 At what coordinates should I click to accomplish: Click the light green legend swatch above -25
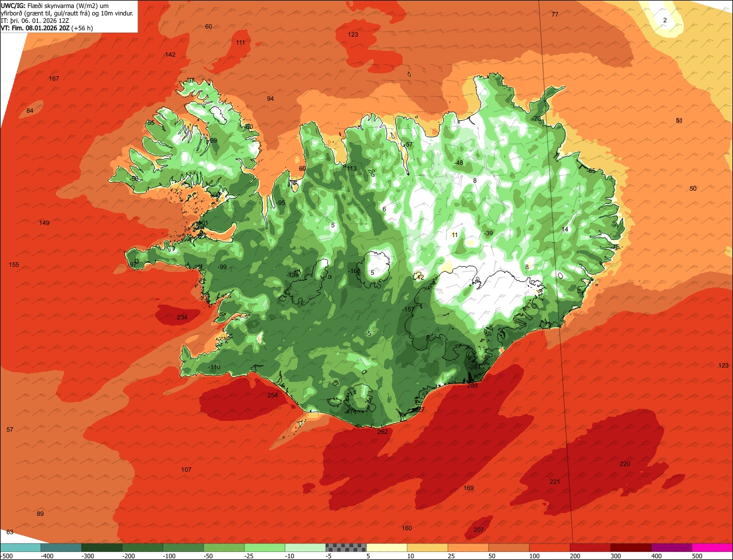point(265,547)
